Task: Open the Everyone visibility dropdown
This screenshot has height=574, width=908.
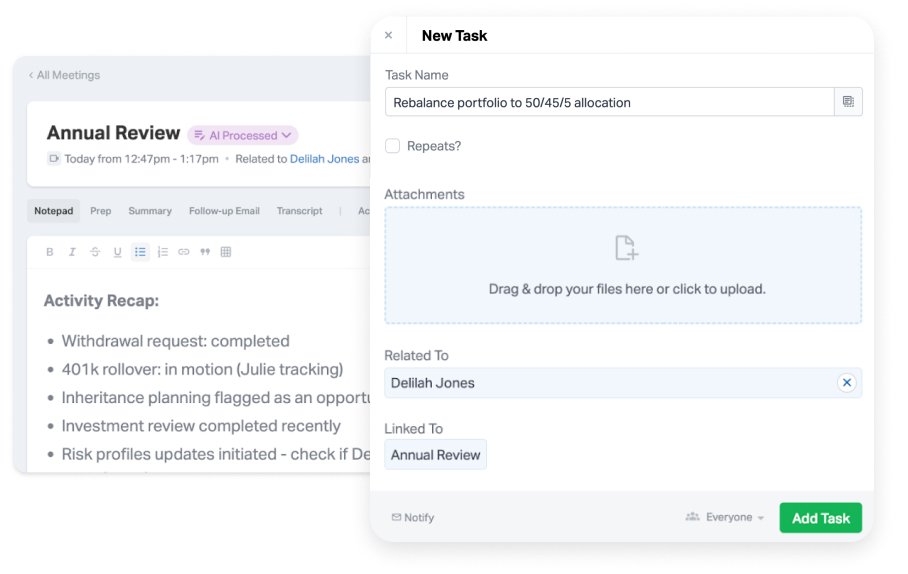Action: tap(725, 517)
